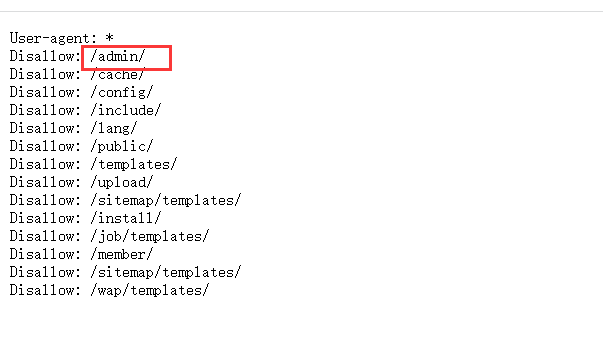
Task: Click the /upload/ path text
Action: click(122, 183)
